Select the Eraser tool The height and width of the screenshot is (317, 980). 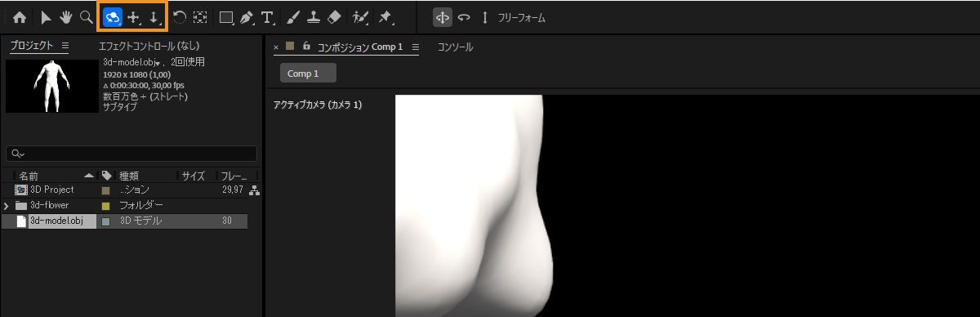334,17
